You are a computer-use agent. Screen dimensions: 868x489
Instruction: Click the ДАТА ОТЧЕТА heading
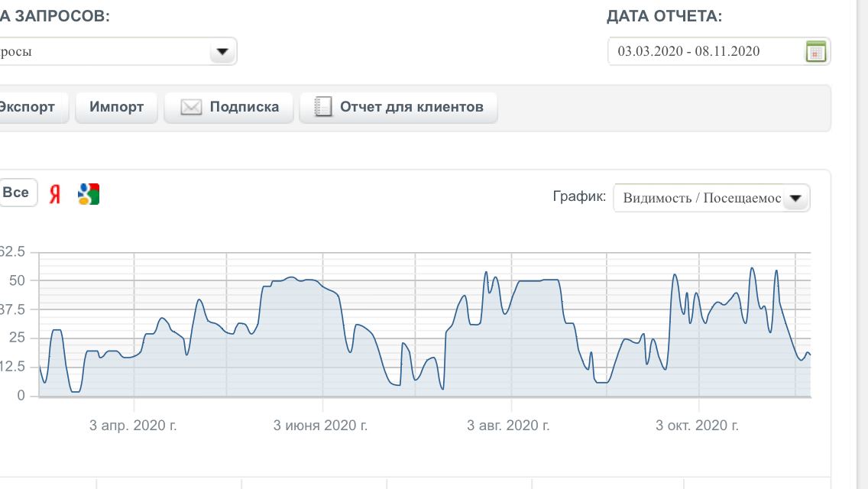pos(664,16)
